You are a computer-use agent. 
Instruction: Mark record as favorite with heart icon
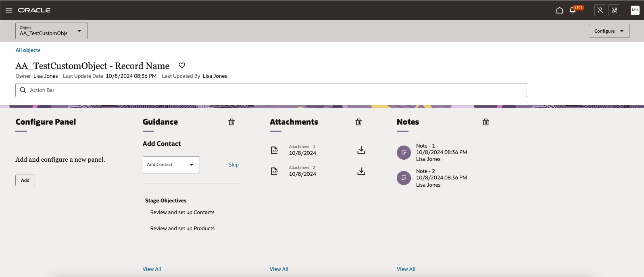[182, 65]
